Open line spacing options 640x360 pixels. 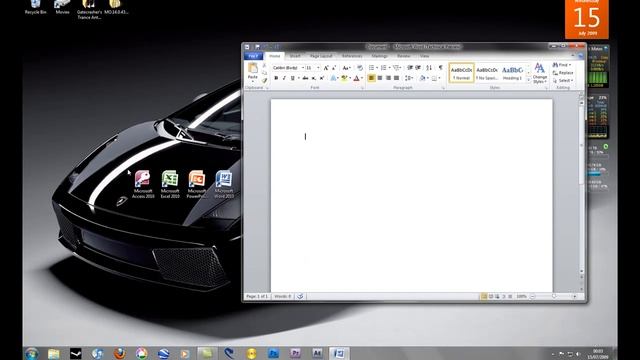[x=408, y=78]
